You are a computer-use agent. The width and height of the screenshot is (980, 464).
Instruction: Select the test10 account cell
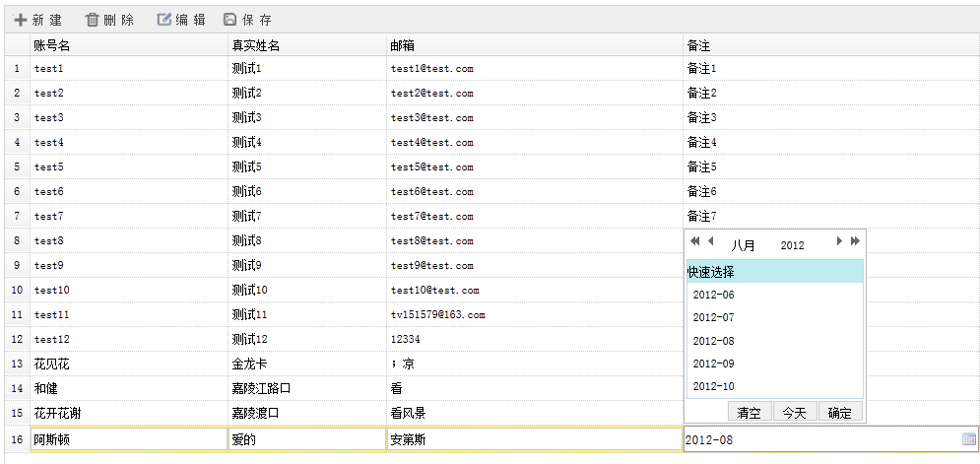tap(129, 291)
